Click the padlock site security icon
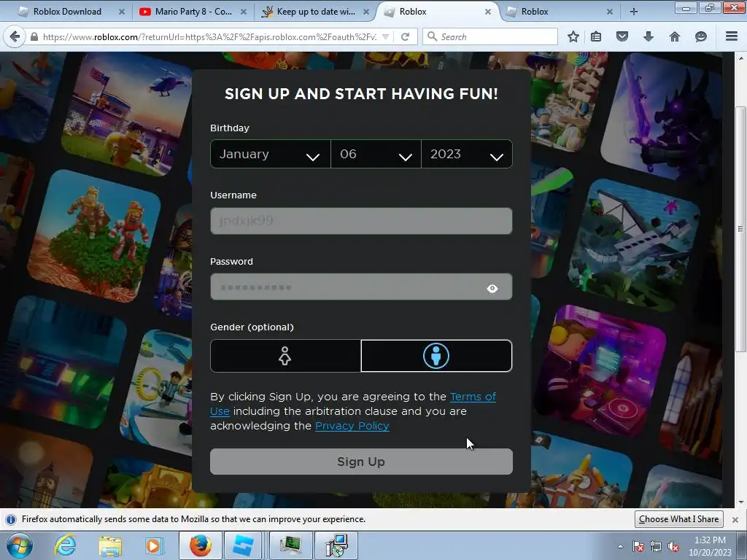This screenshot has height=560, width=747. pyautogui.click(x=34, y=36)
